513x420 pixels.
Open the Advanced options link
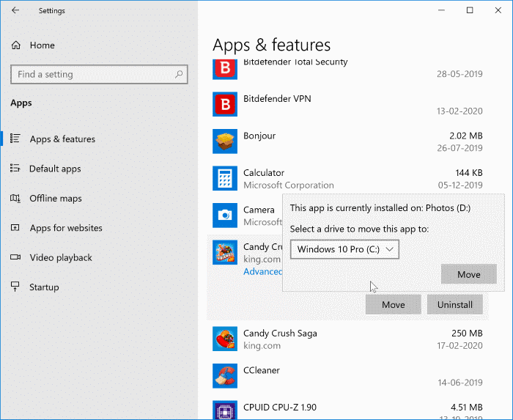pos(262,271)
